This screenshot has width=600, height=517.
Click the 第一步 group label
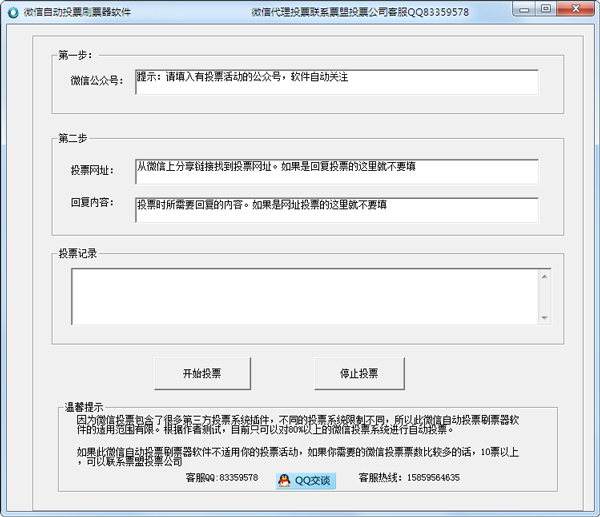pyautogui.click(x=75, y=55)
